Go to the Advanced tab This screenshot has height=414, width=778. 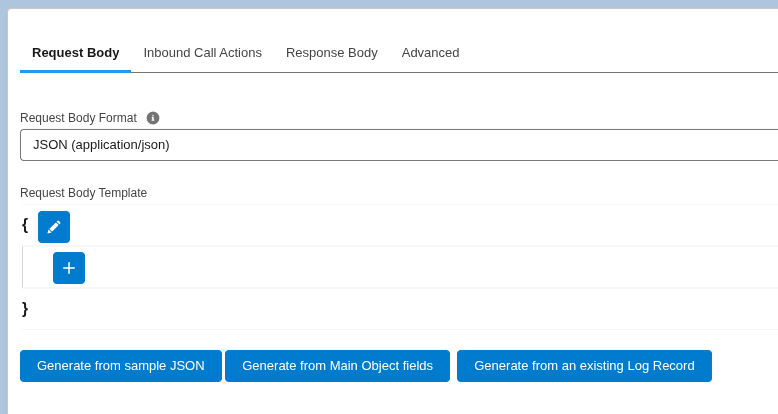click(x=430, y=53)
